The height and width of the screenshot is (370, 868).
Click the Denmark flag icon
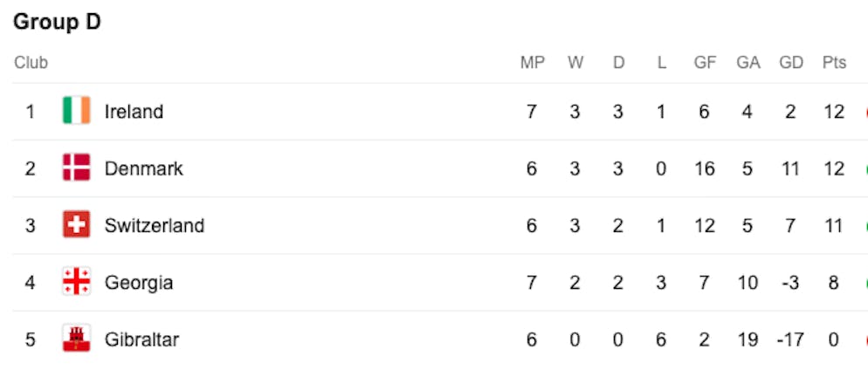click(77, 168)
